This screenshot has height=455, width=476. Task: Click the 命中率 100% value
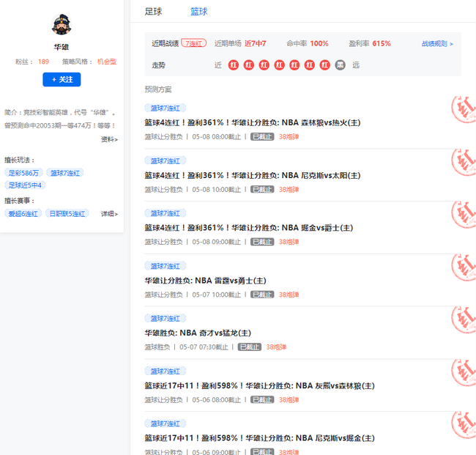coord(319,43)
